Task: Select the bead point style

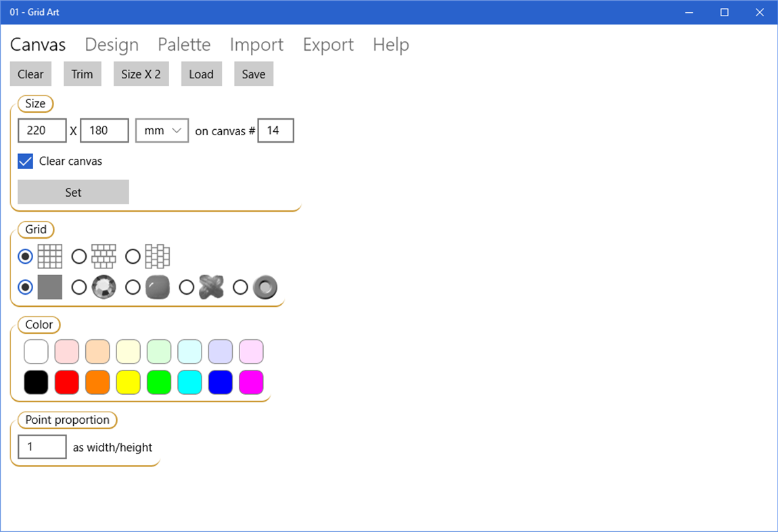Action: click(265, 287)
